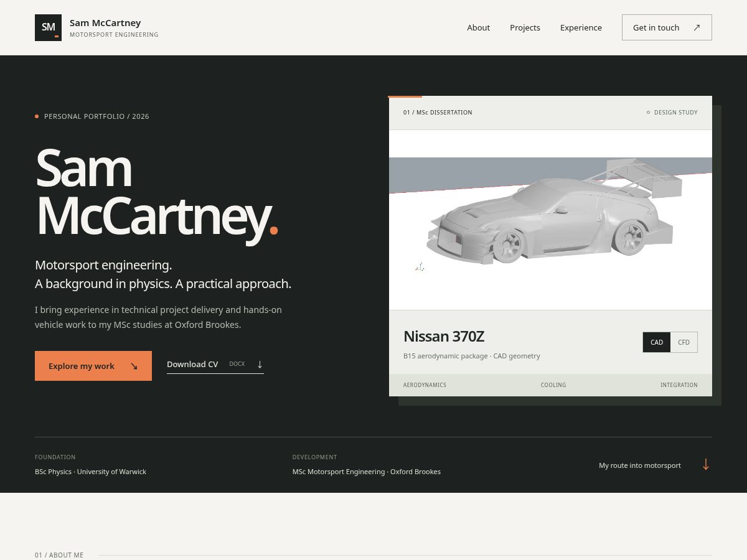Switch the model view to CAD

click(657, 342)
